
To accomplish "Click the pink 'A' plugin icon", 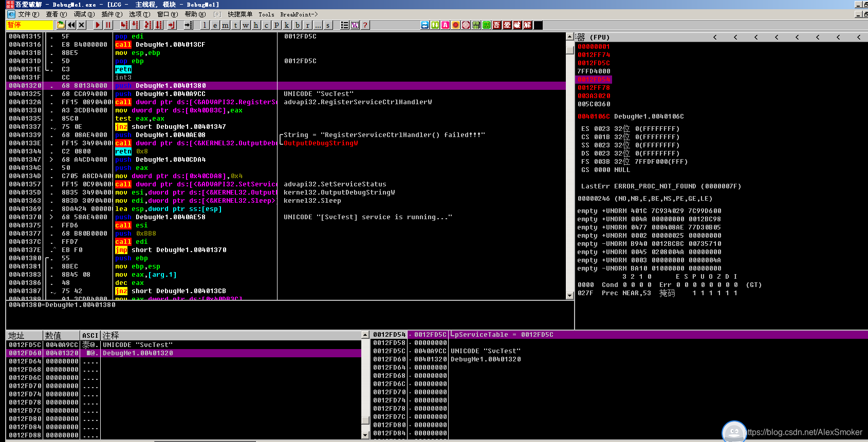I will [445, 25].
